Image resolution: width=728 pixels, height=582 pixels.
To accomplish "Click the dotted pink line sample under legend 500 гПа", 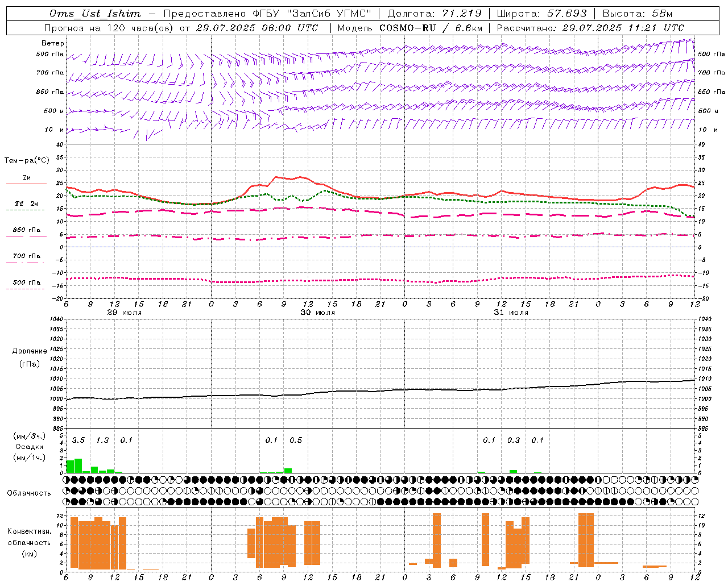I will [25, 289].
